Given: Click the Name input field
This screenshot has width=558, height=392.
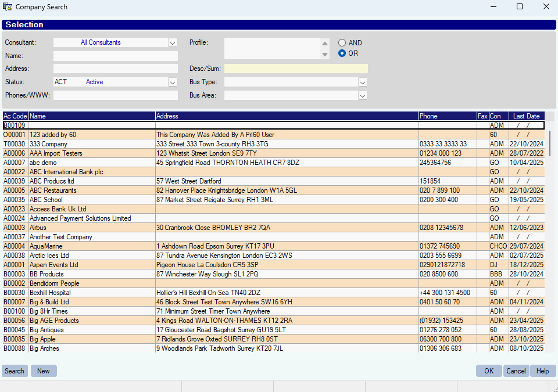Looking at the screenshot, I should pyautogui.click(x=115, y=56).
